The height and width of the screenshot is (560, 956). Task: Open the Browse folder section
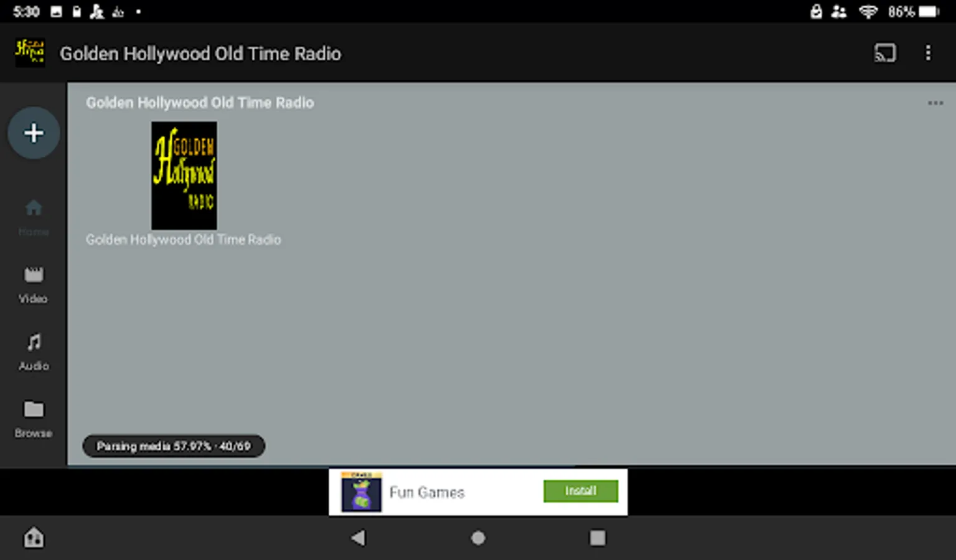(x=34, y=419)
